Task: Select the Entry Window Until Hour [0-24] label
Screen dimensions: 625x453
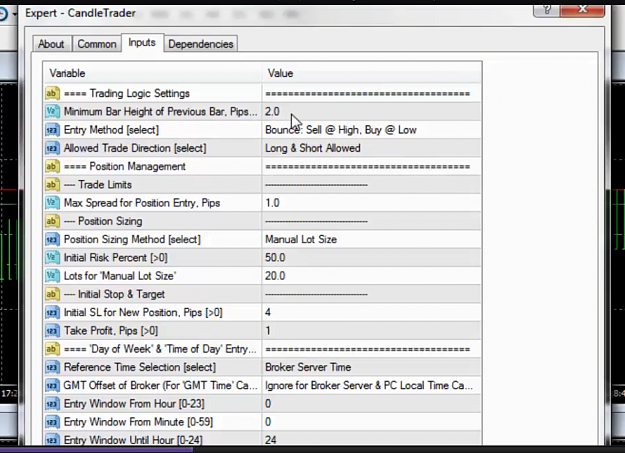Action: pyautogui.click(x=133, y=440)
